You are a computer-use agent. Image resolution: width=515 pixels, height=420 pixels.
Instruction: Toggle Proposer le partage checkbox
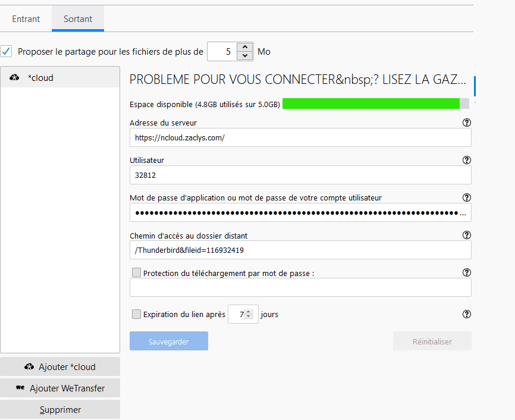[x=7, y=52]
